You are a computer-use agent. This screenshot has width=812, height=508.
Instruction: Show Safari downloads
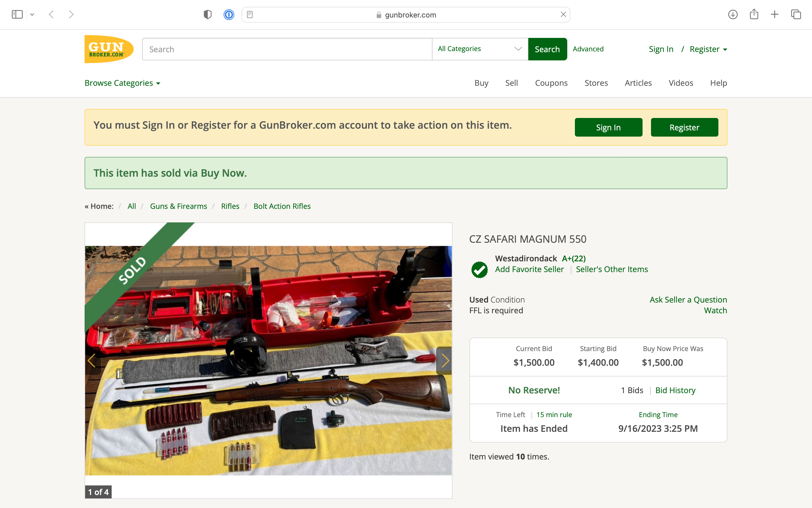[733, 14]
